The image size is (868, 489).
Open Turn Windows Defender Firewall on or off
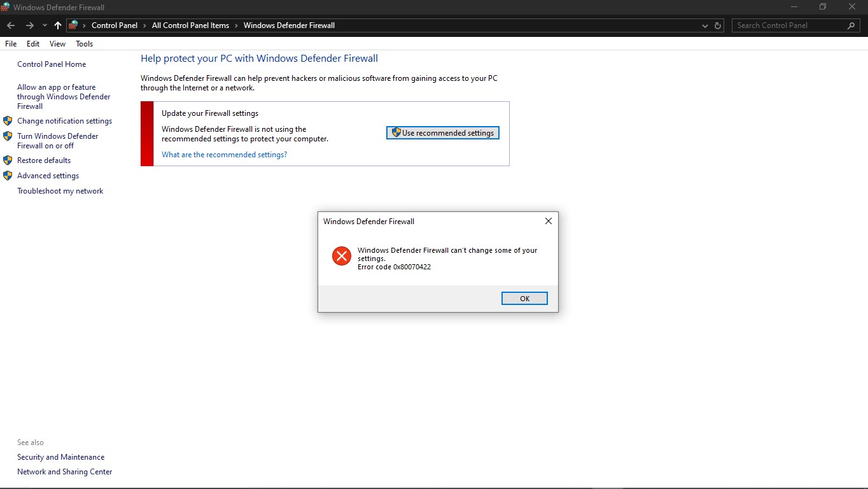(x=58, y=141)
